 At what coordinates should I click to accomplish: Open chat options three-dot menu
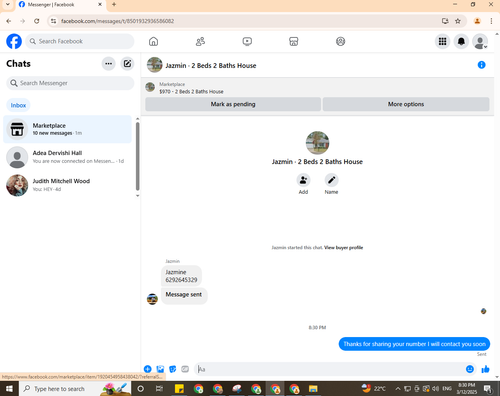pyautogui.click(x=109, y=64)
